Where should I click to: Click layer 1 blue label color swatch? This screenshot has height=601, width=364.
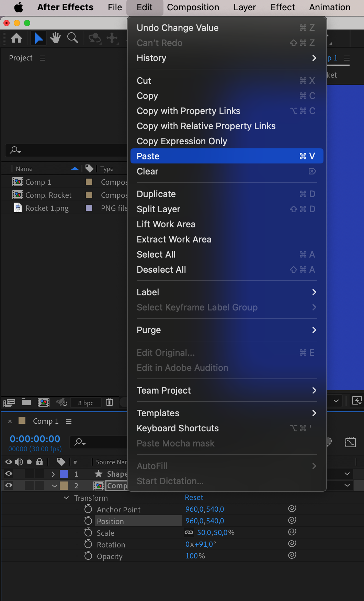point(64,474)
